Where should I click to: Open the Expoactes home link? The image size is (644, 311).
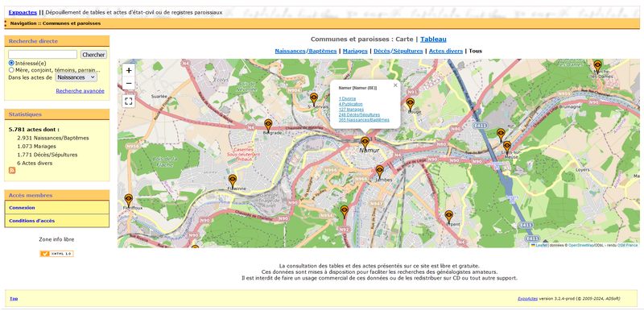[23, 12]
